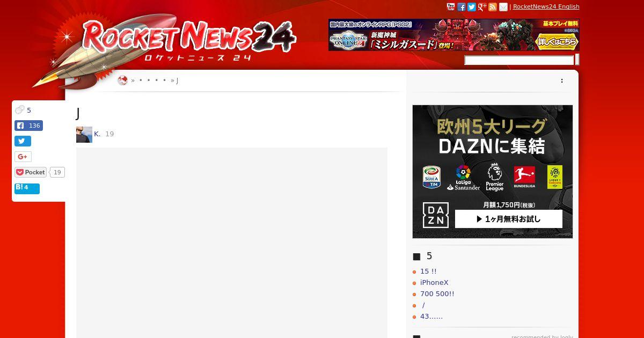This screenshot has width=644, height=338.
Task: Click the recommended by logly label
Action: pos(542,336)
